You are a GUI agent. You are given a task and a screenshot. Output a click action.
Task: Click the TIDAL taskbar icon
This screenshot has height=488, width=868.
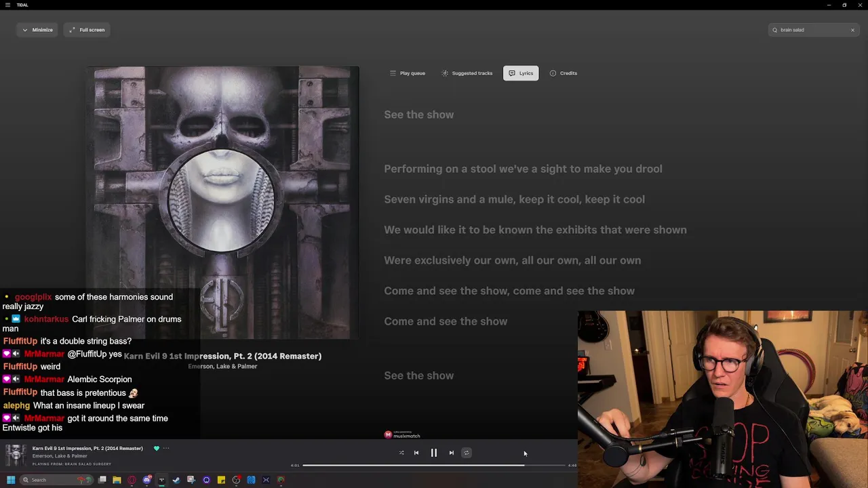pyautogui.click(x=161, y=480)
